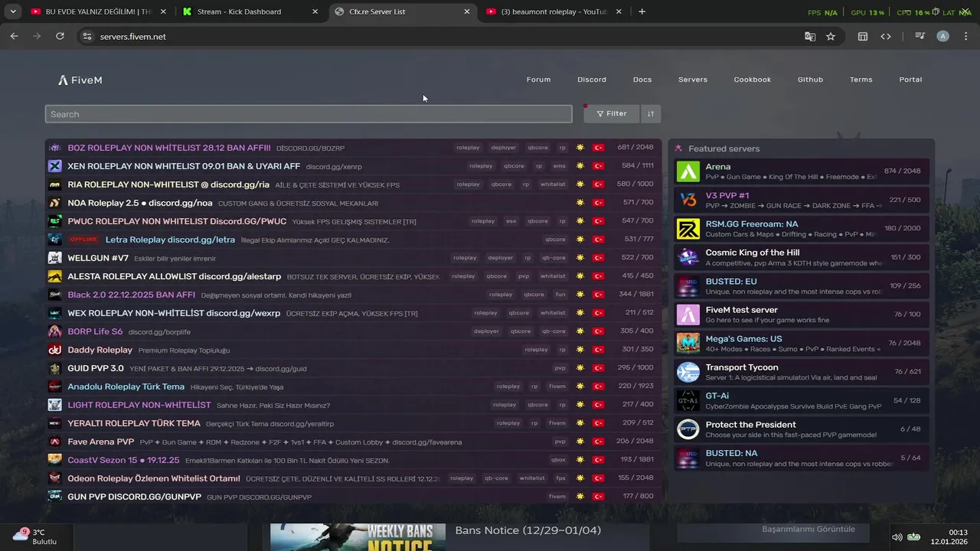Image resolution: width=980 pixels, height=551 pixels.
Task: Open YERALTI ROLEPLAY TÜRK TEMA server
Action: (x=353, y=423)
